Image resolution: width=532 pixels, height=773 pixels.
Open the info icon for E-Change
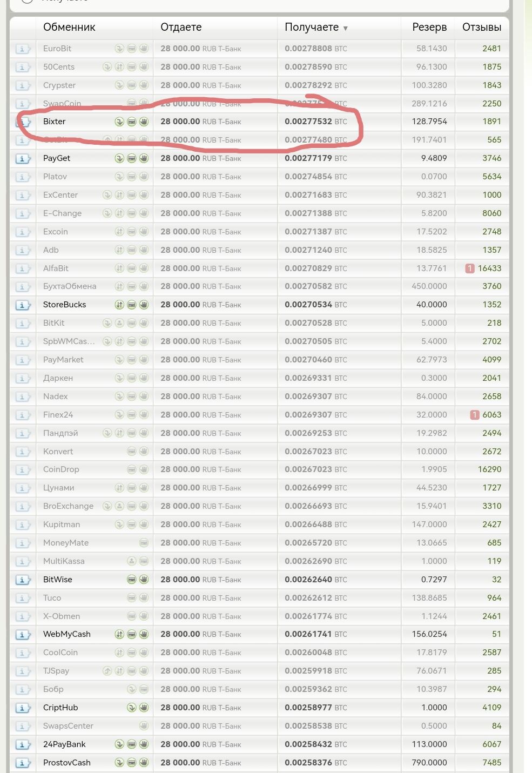click(x=22, y=214)
